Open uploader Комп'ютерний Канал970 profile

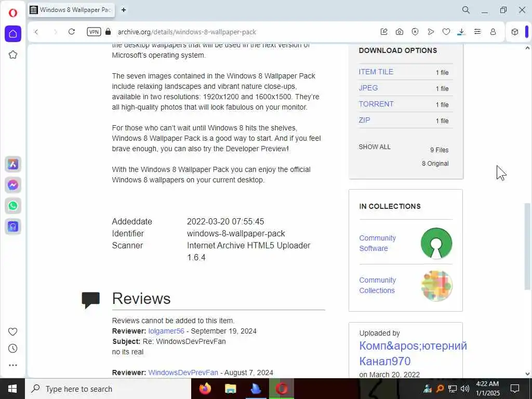point(413,353)
